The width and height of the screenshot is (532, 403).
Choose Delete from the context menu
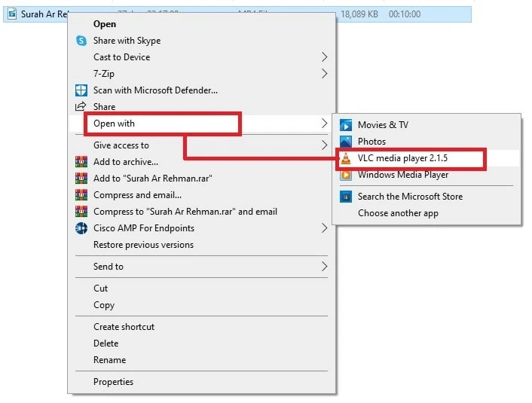tap(201, 343)
